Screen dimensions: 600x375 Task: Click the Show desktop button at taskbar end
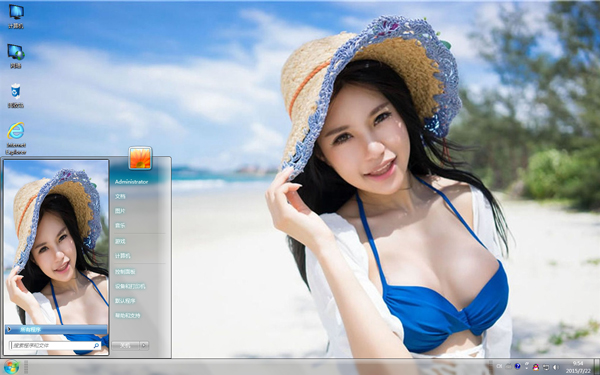coord(597,367)
